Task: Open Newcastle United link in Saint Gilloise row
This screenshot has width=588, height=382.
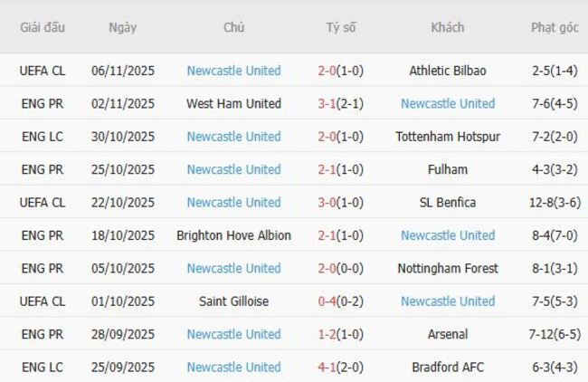Action: pos(447,301)
